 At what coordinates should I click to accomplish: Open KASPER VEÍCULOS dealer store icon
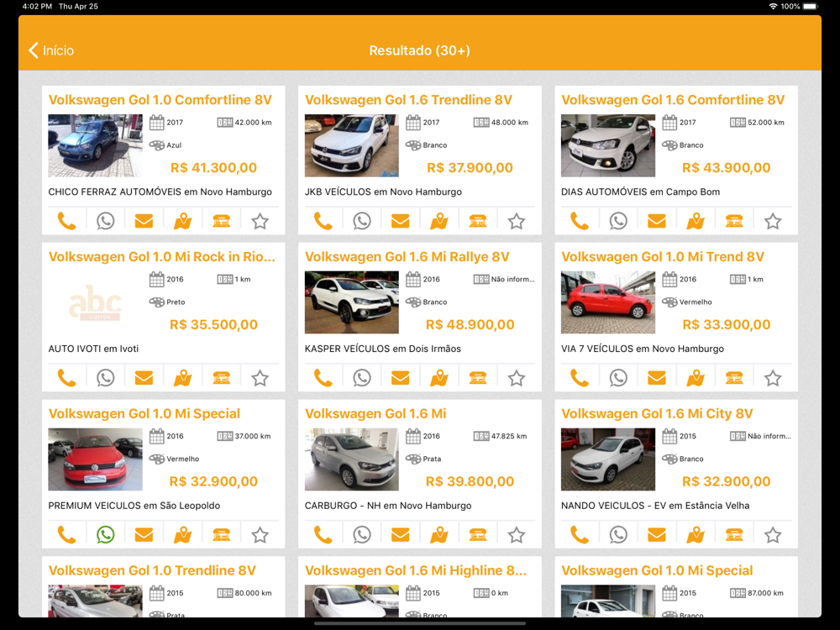478,378
